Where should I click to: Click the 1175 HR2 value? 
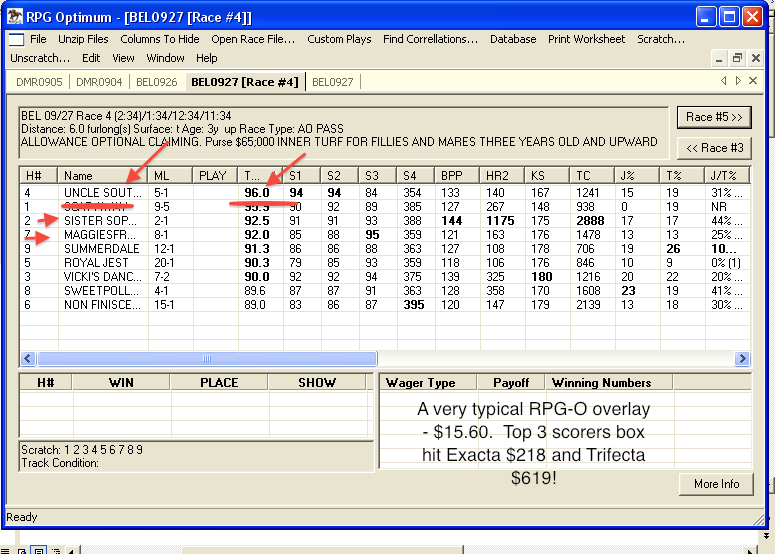tap(500, 221)
